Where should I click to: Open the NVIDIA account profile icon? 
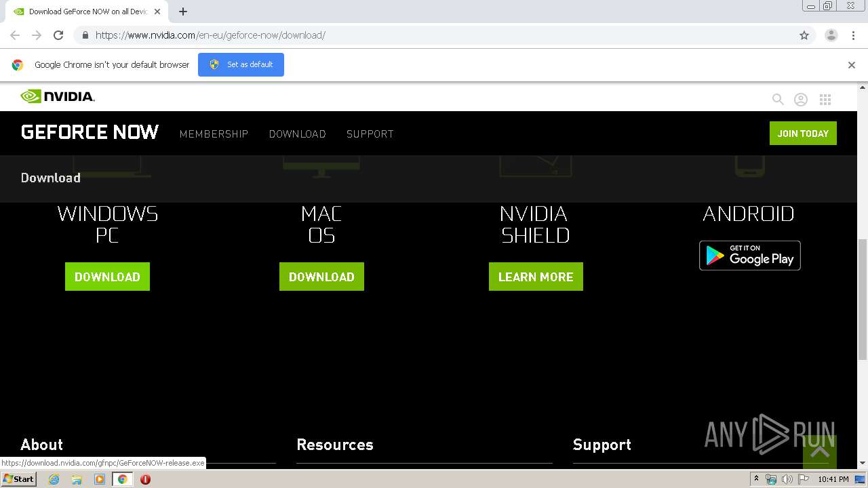[801, 100]
